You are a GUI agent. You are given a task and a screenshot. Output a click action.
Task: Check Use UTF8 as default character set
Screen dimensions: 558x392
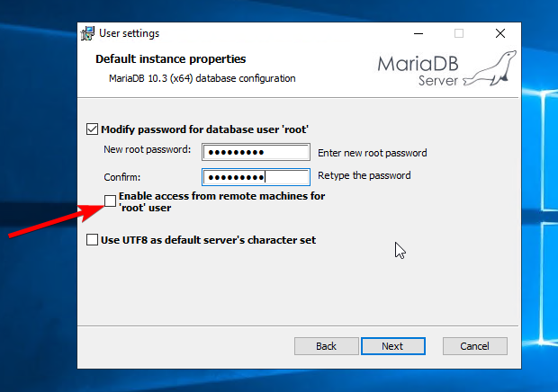tap(92, 239)
